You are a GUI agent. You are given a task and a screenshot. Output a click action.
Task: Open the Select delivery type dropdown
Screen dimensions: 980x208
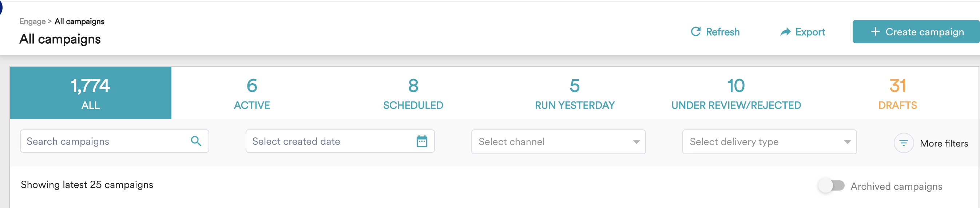pos(769,142)
